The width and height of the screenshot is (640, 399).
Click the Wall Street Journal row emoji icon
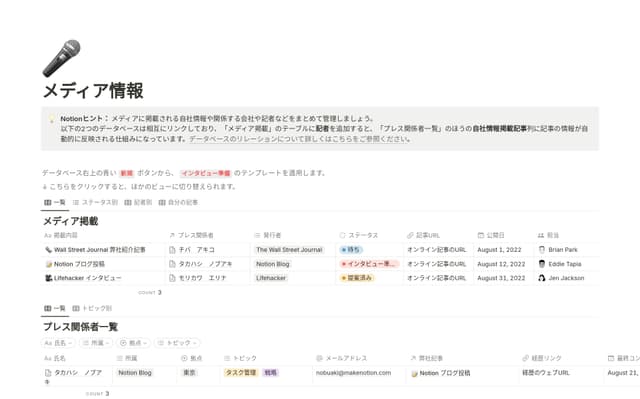point(48,250)
